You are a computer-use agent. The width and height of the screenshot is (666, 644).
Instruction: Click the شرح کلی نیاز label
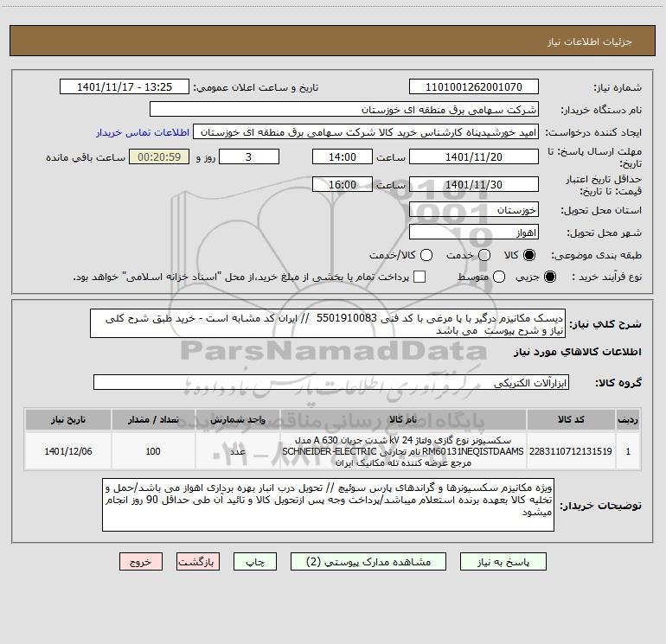(605, 324)
